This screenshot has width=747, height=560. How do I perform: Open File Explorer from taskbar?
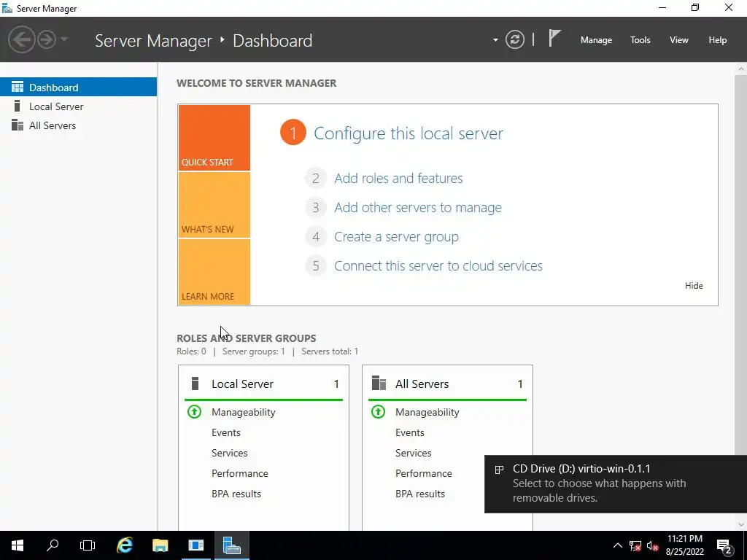pyautogui.click(x=160, y=545)
